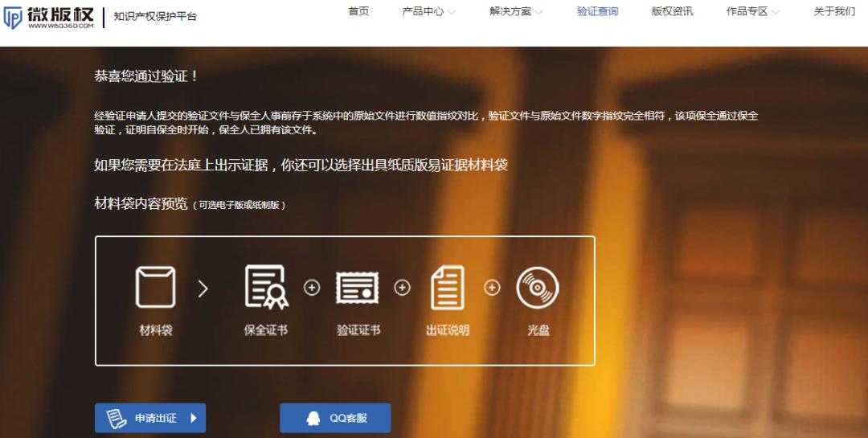This screenshot has height=438, width=868.
Task: Click the play triangle on 申请出证 button
Action: pyautogui.click(x=194, y=418)
